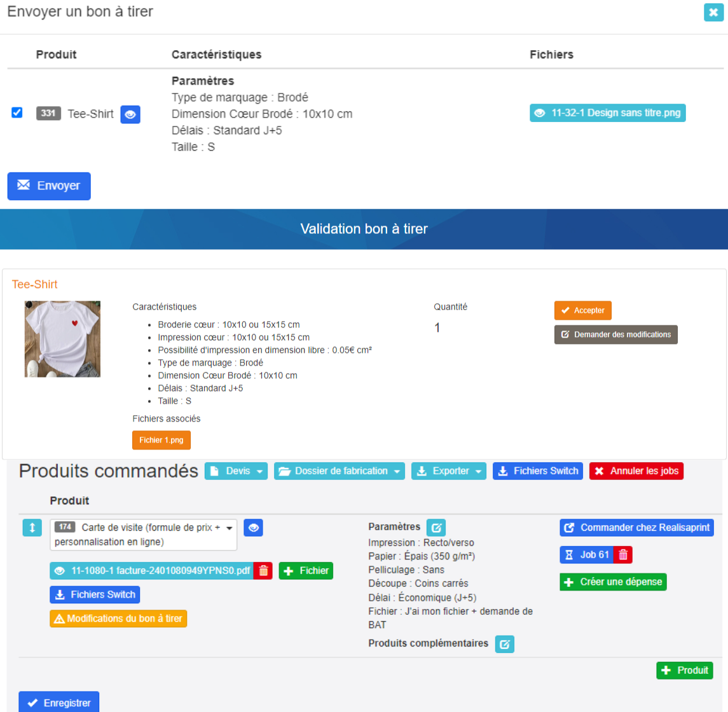Click the Envoyer button
728x712 pixels.
(49, 186)
